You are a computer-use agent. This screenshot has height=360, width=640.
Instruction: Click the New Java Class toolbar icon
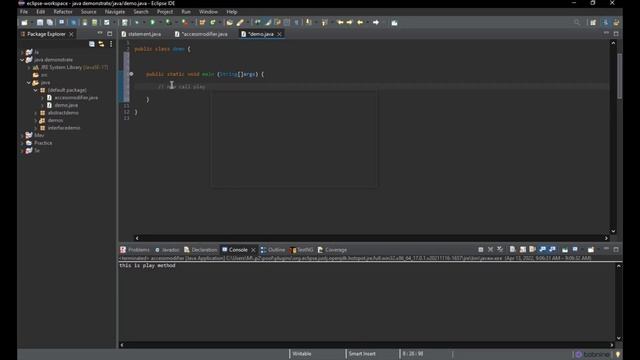213,22
